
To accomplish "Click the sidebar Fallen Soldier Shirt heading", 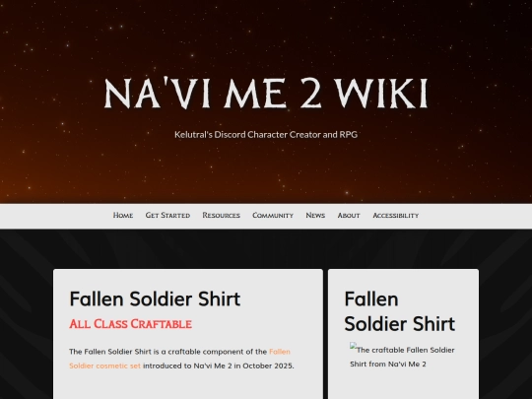I will pyautogui.click(x=400, y=311).
